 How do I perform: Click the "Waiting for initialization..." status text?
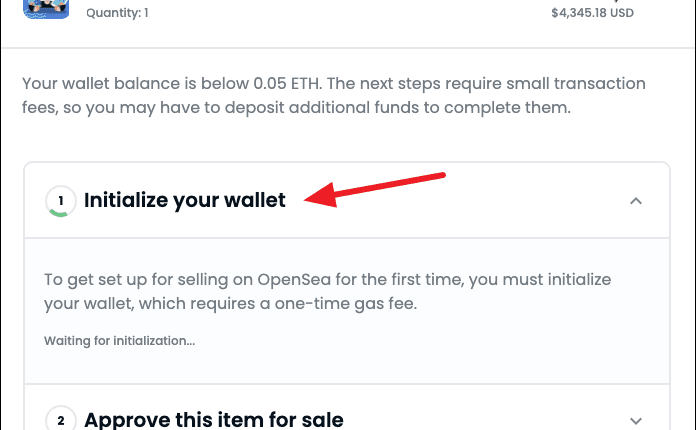pyautogui.click(x=119, y=341)
